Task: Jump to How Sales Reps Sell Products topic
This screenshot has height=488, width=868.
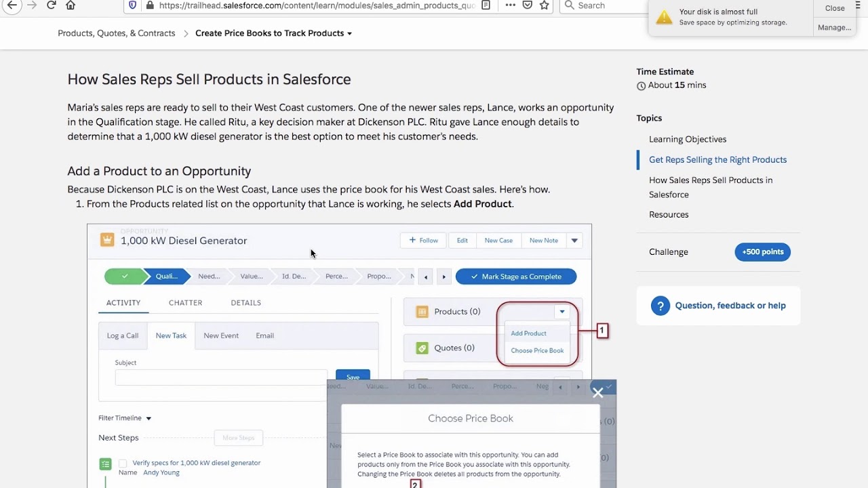Action: [711, 187]
